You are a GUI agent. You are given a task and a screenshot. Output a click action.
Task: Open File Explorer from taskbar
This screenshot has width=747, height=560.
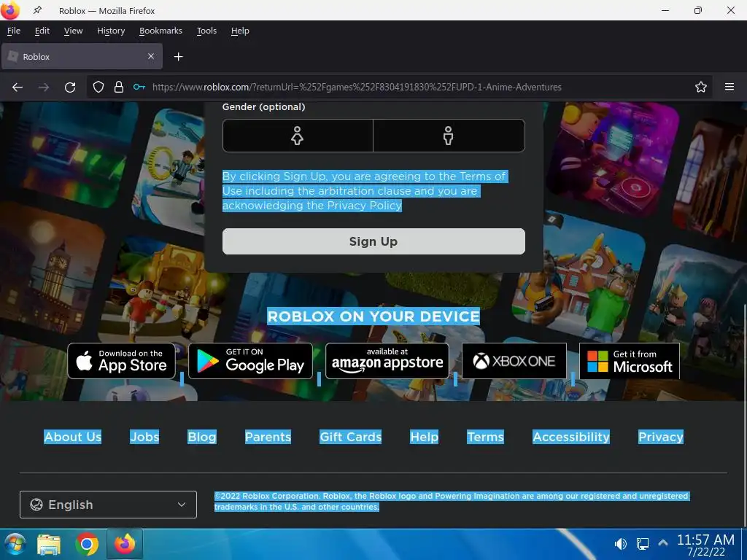coord(49,544)
